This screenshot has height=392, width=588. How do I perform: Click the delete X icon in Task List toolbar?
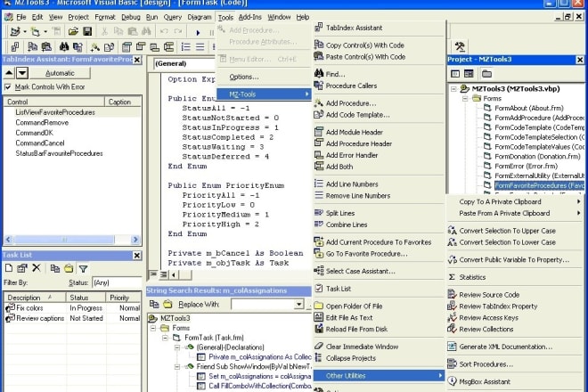pyautogui.click(x=36, y=268)
